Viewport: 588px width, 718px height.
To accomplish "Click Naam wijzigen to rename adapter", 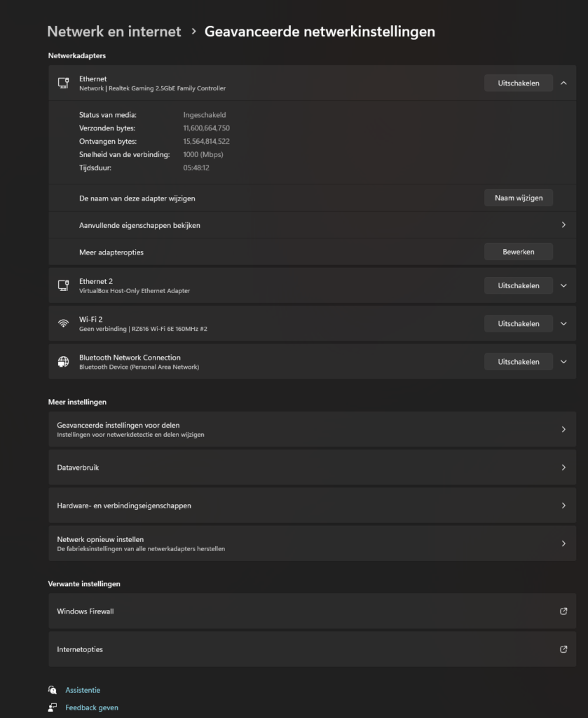I will pyautogui.click(x=519, y=198).
